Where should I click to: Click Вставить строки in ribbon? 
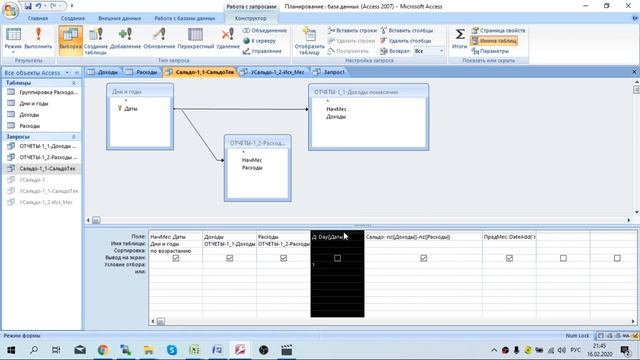tap(352, 31)
